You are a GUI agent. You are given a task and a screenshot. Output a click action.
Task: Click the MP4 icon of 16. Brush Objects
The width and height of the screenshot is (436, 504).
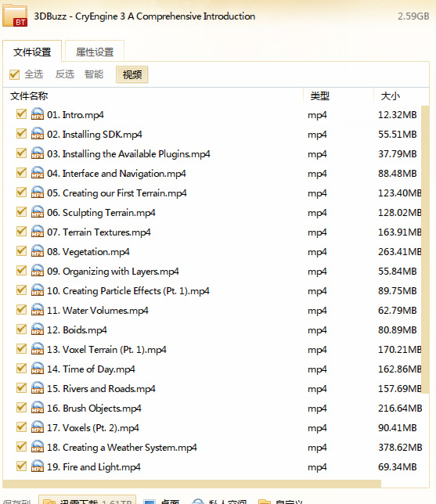(x=38, y=408)
